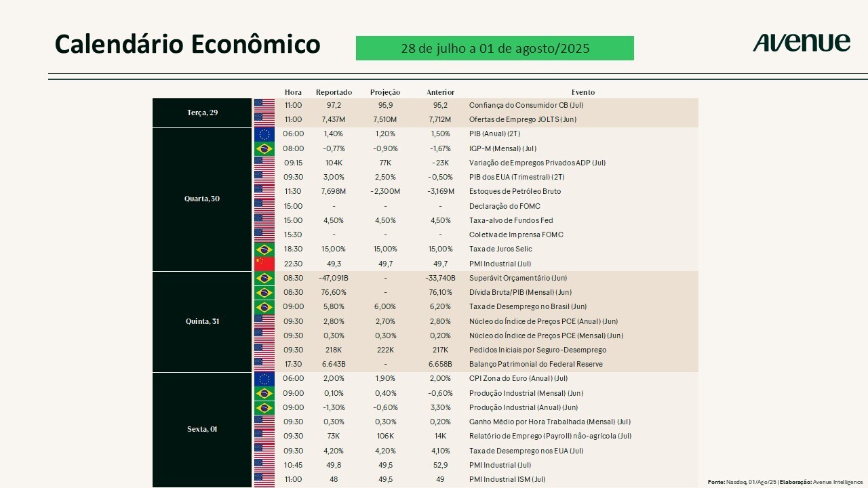Click the Projeção column header
Image resolution: width=868 pixels, height=488 pixels.
point(385,92)
